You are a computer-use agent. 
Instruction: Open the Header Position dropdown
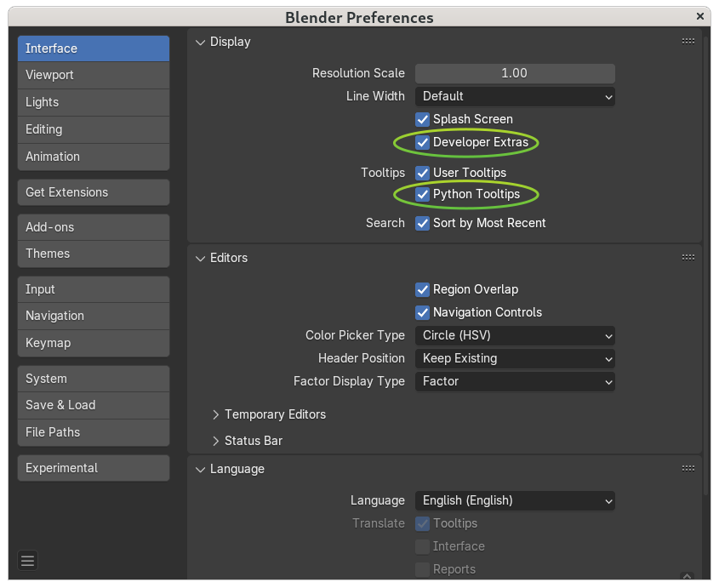[x=515, y=358]
